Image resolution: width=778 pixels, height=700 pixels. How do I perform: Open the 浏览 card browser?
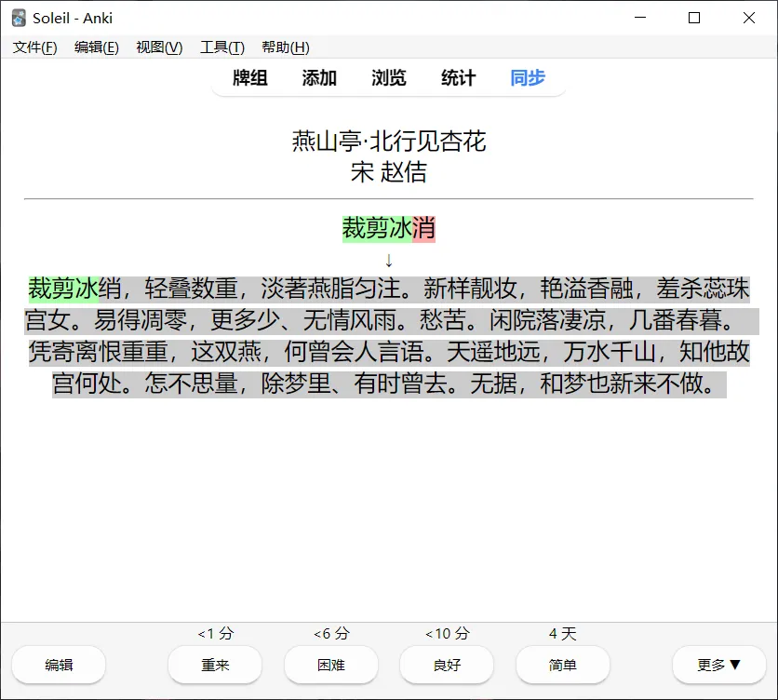point(388,79)
